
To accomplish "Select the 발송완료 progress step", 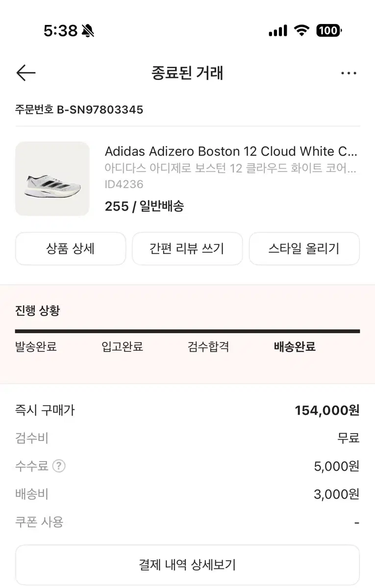I will (x=36, y=347).
